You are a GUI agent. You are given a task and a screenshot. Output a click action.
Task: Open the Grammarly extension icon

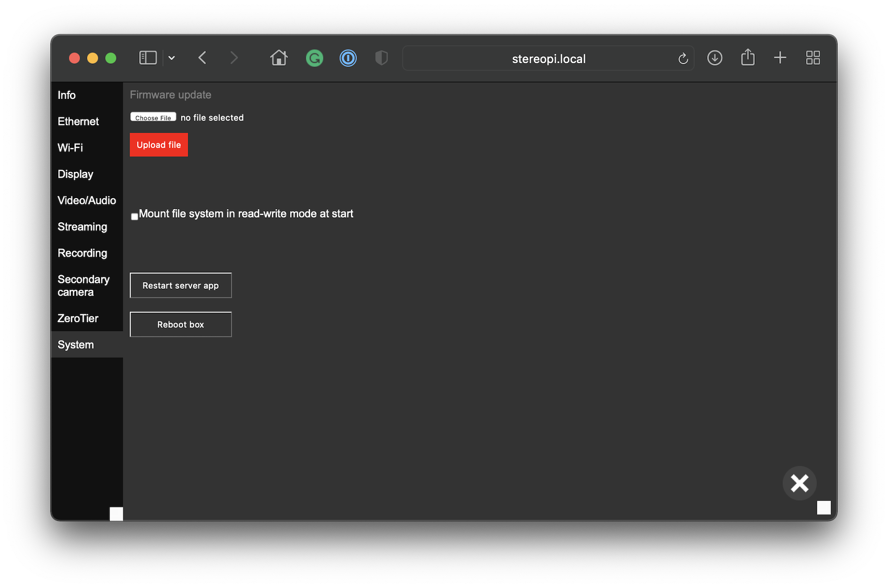[314, 58]
